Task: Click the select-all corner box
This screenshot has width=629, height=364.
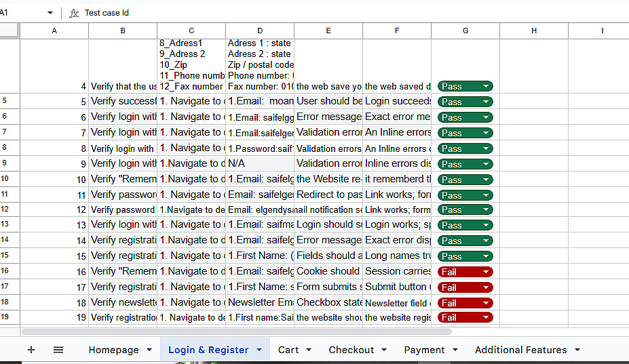Action: (9, 31)
